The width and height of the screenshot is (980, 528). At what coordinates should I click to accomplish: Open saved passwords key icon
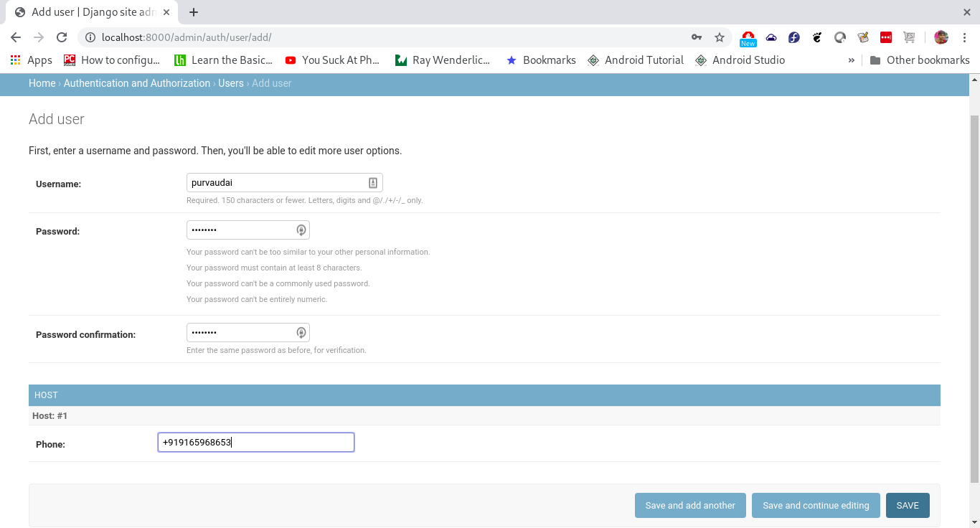pos(696,37)
